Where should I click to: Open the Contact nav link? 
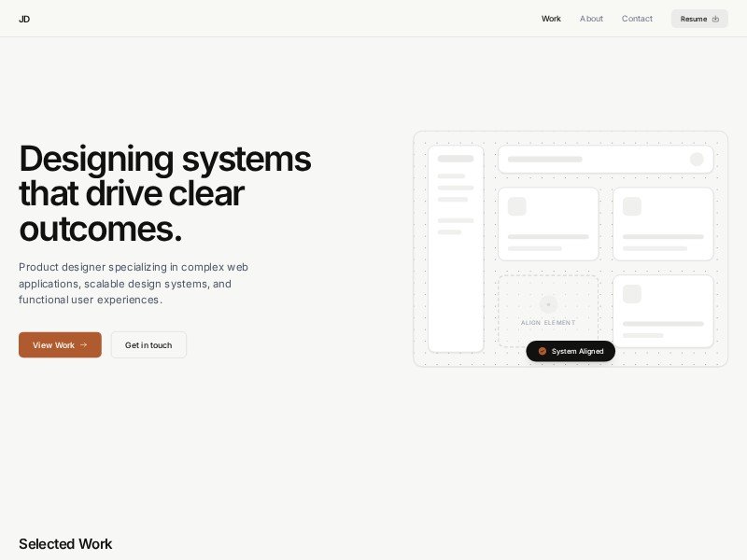637,19
